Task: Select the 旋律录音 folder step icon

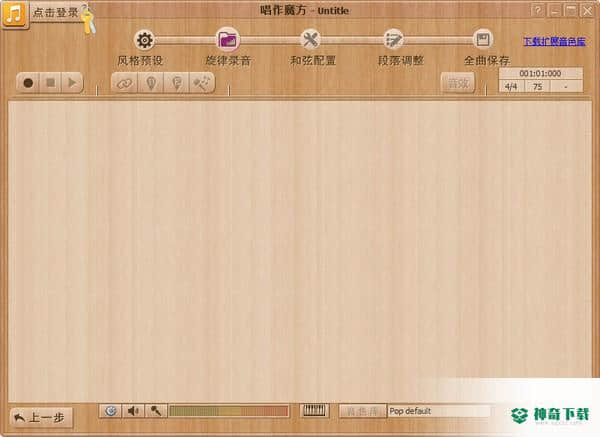Action: 228,39
